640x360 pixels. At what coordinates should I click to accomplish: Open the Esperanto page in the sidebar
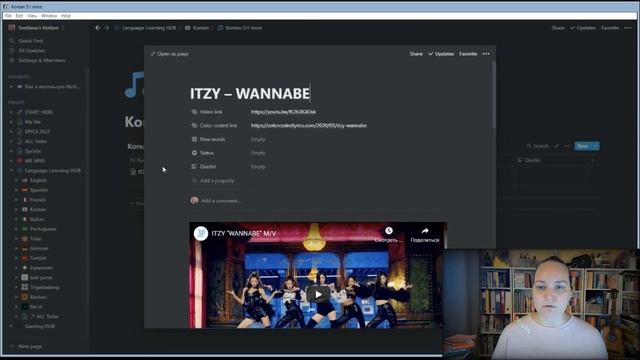pos(41,268)
